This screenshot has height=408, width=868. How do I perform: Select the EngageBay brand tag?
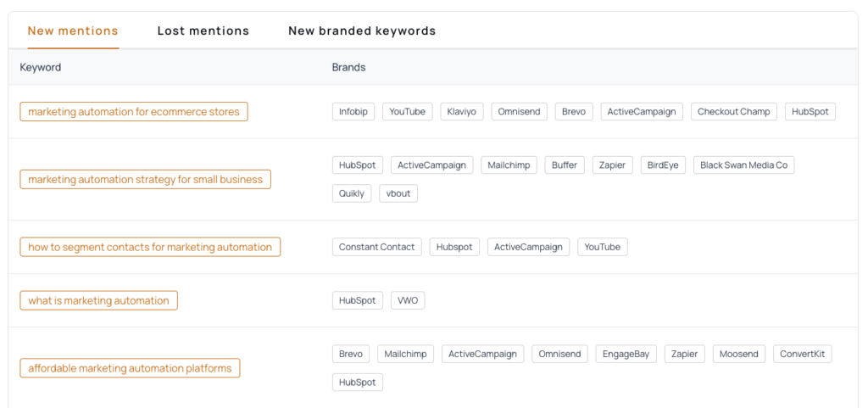[626, 355]
